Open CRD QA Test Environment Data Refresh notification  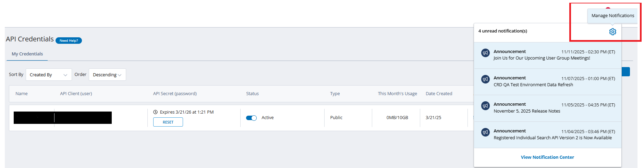(533, 85)
